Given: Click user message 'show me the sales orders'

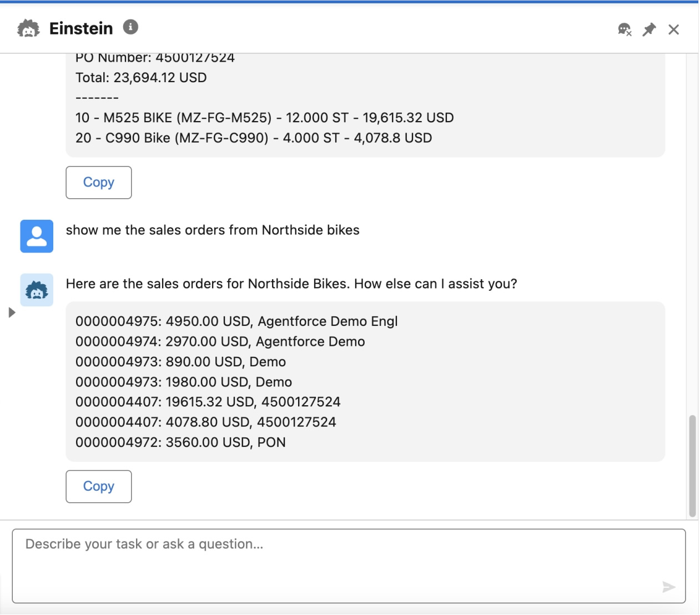Looking at the screenshot, I should [x=213, y=230].
